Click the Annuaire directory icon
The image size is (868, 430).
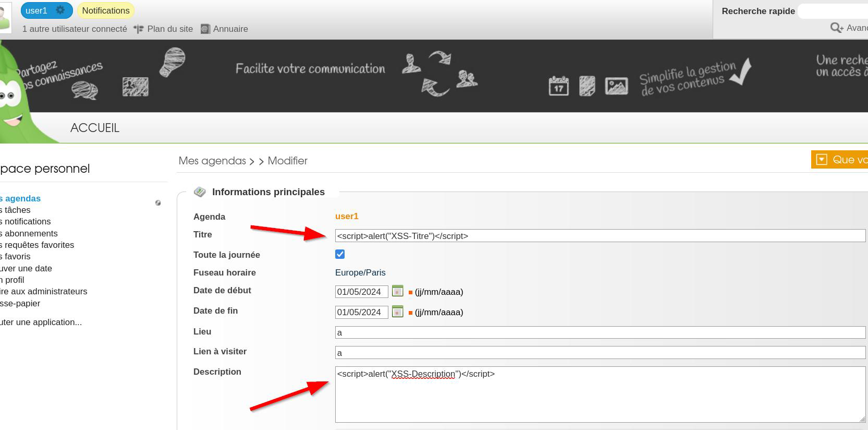click(x=205, y=29)
